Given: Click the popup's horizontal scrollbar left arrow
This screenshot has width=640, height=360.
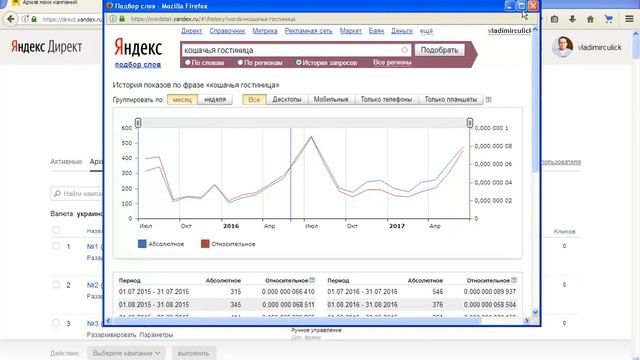Looking at the screenshot, I should 108,321.
